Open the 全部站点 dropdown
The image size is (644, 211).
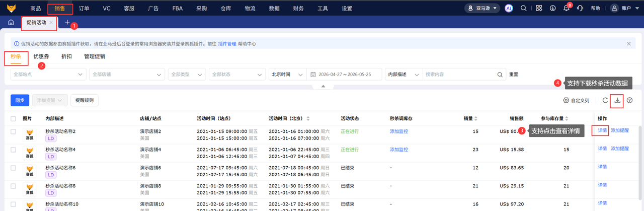pyautogui.click(x=48, y=74)
